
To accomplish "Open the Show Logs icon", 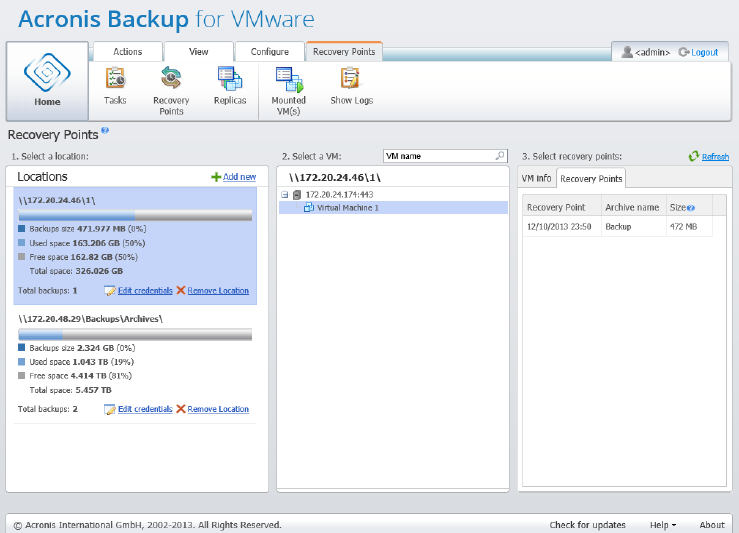I will click(350, 78).
